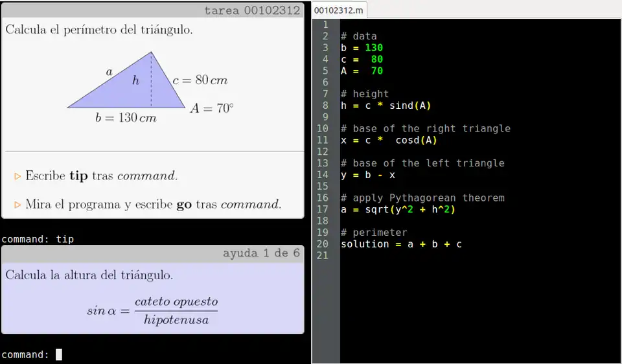
Task: Place cursor on "h = c * sind(A)" line
Action: coord(386,106)
